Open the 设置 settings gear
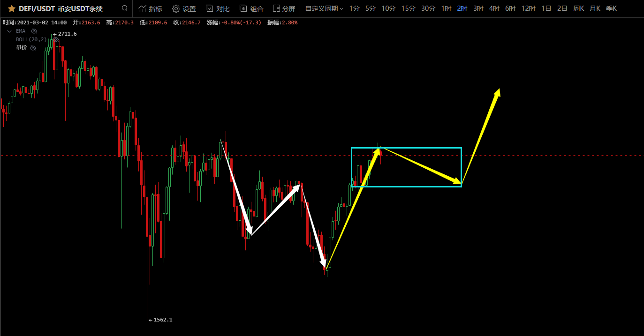The width and height of the screenshot is (644, 336). point(184,8)
